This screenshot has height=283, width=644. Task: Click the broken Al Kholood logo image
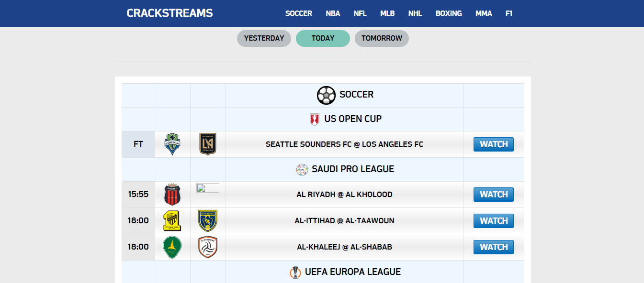[x=208, y=188]
